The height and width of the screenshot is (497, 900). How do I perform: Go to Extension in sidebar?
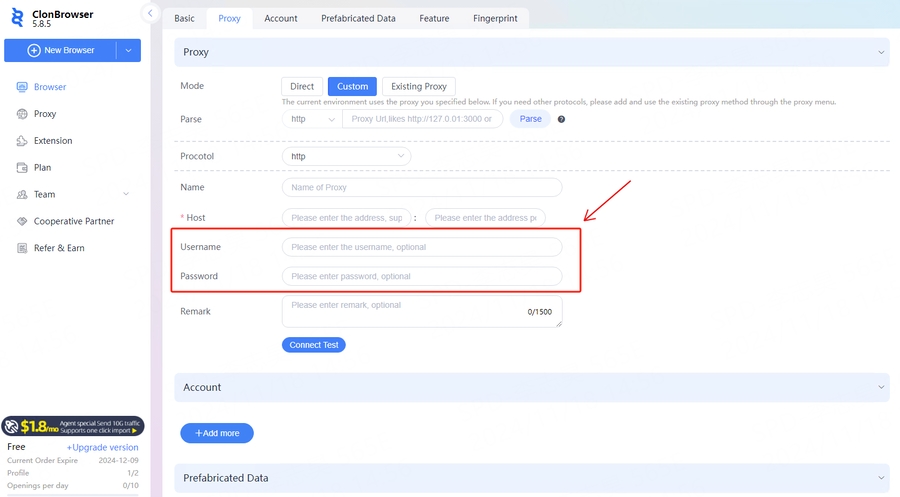pos(53,141)
